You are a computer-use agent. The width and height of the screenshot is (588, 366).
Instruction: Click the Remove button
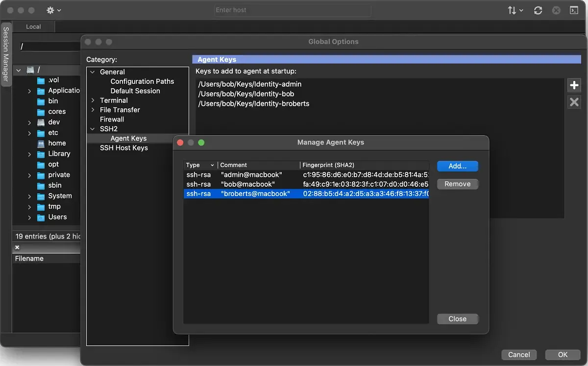click(x=458, y=184)
